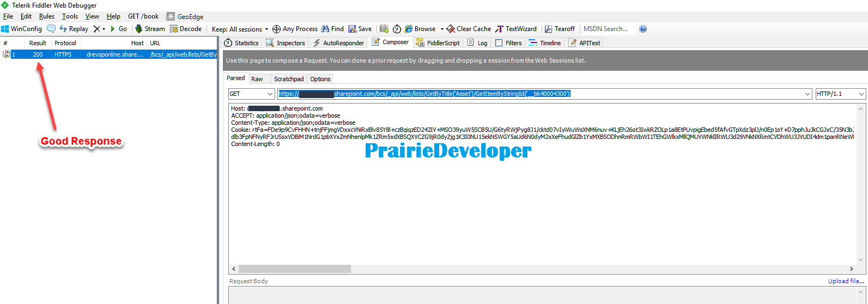Select the Composer tab
Image resolution: width=868 pixels, height=304 pixels.
tap(390, 42)
